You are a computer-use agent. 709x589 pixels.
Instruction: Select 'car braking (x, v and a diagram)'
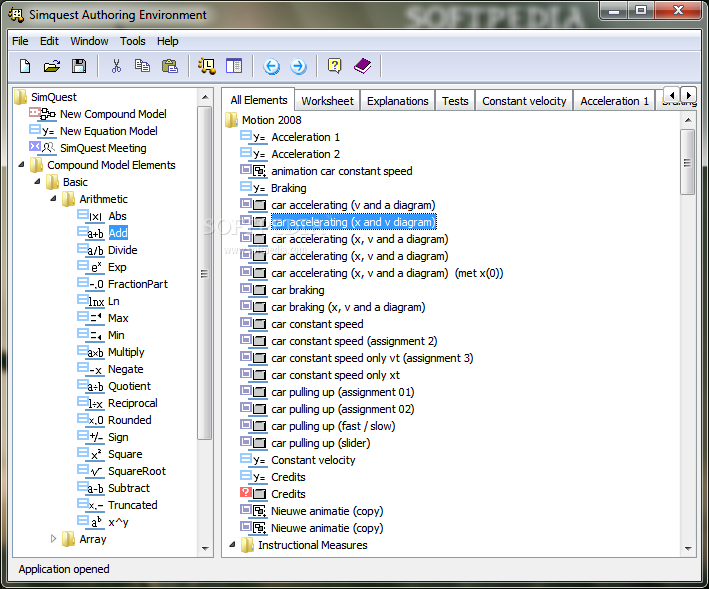pyautogui.click(x=348, y=307)
